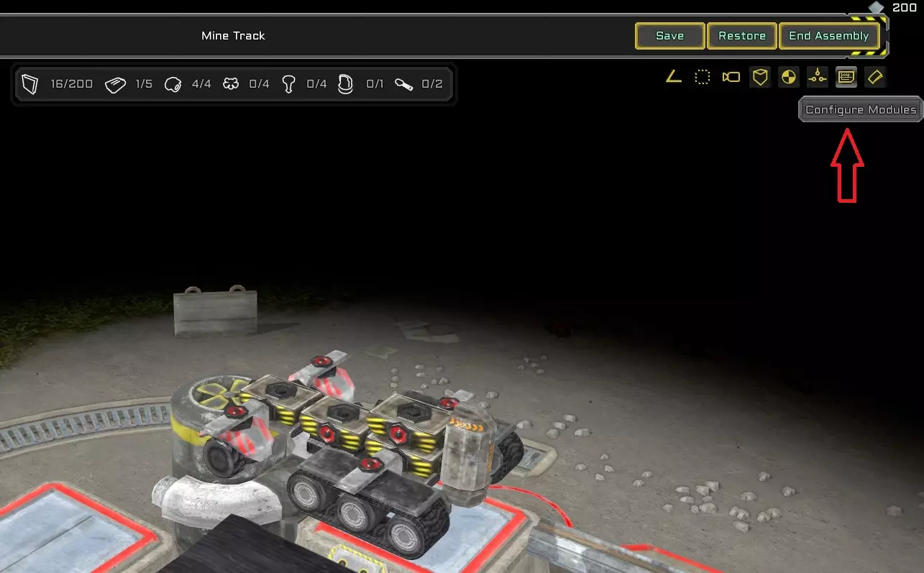Click the Save button
This screenshot has width=924, height=573.
click(x=669, y=36)
